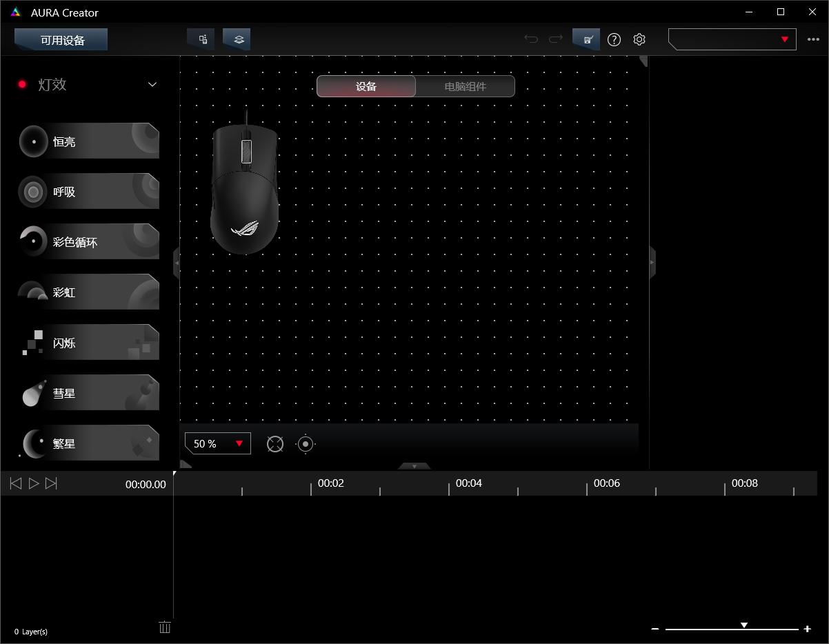Click the timeline zoom slider handle
Viewport: 829px width, 644px height.
tap(744, 625)
